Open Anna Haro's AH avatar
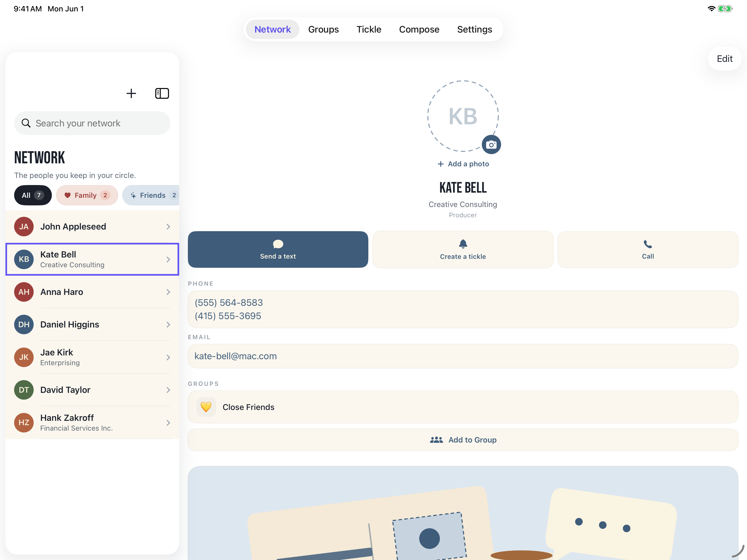Screen dimensions: 747x560 [x=24, y=292]
